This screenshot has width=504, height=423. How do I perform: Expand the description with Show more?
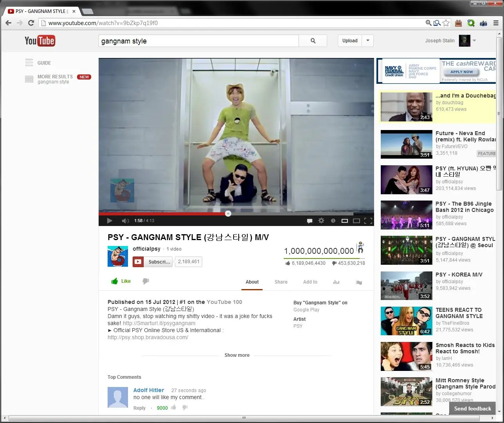237,355
